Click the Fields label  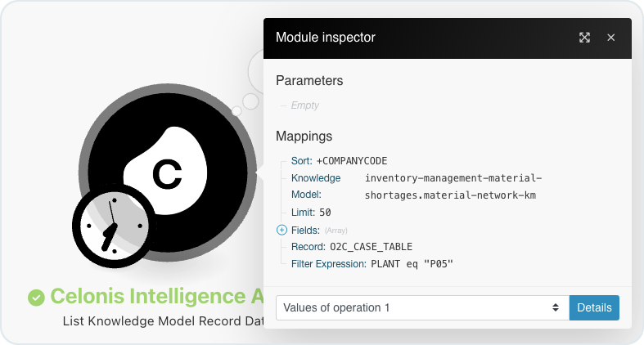(305, 231)
